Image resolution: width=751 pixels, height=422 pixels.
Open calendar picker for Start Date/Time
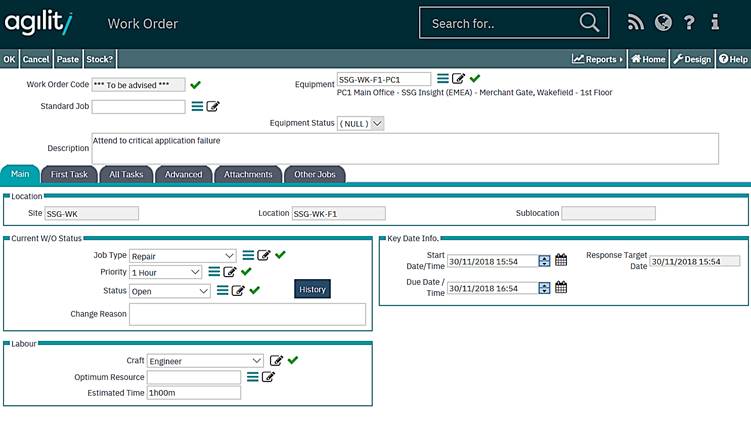(x=561, y=261)
